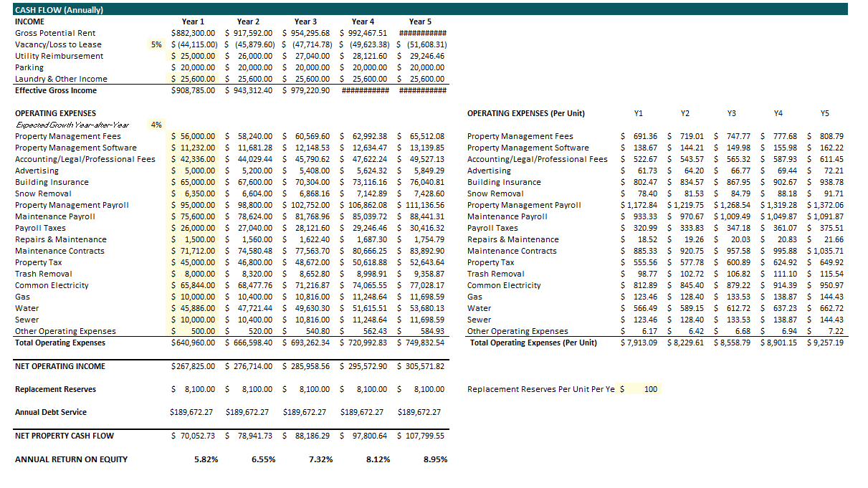Image resolution: width=868 pixels, height=488 pixels.
Task: Select Year 1 Trash Removal 8,000.00
Action: coord(194,274)
